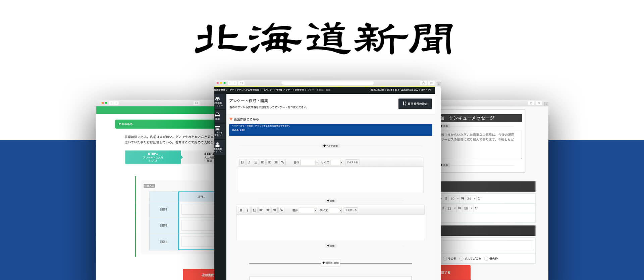This screenshot has width=644, height=280.
Task: Toggle Underline in second text editor toolbar
Action: [x=254, y=210]
